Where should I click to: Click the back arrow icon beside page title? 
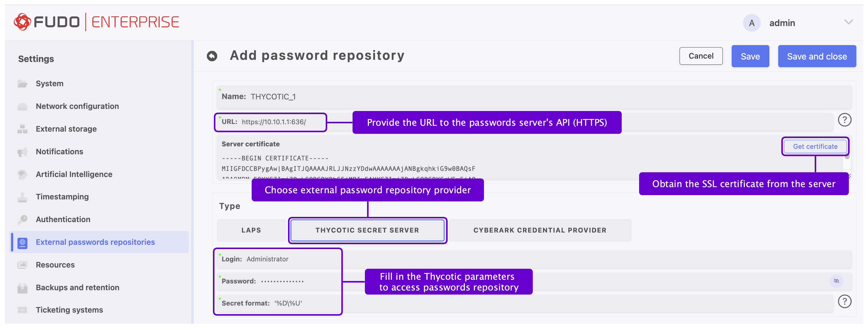(x=212, y=56)
